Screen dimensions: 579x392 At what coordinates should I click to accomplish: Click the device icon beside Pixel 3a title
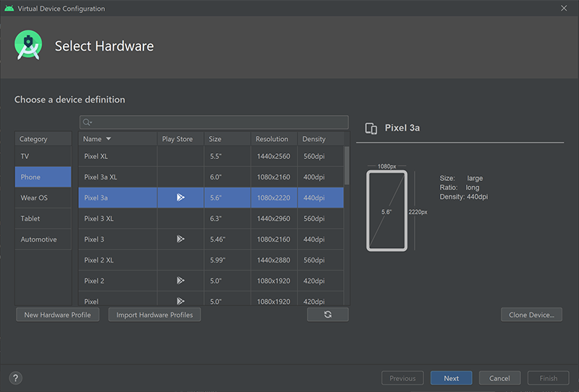click(371, 128)
